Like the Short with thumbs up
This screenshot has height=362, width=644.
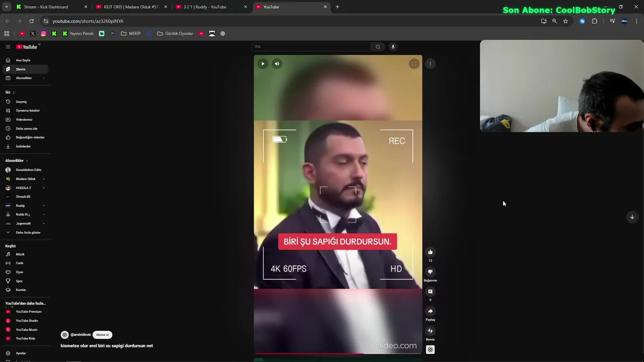[x=430, y=252]
